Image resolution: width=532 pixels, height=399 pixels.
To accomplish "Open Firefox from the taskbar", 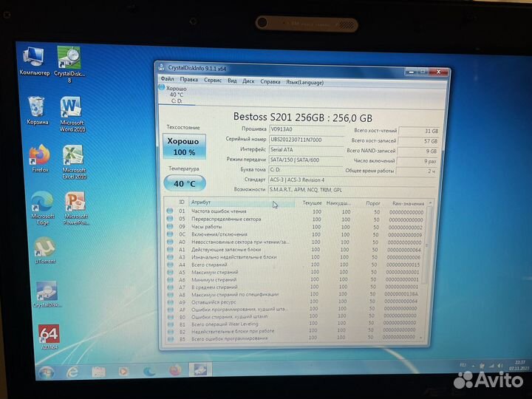I will point(175,370).
